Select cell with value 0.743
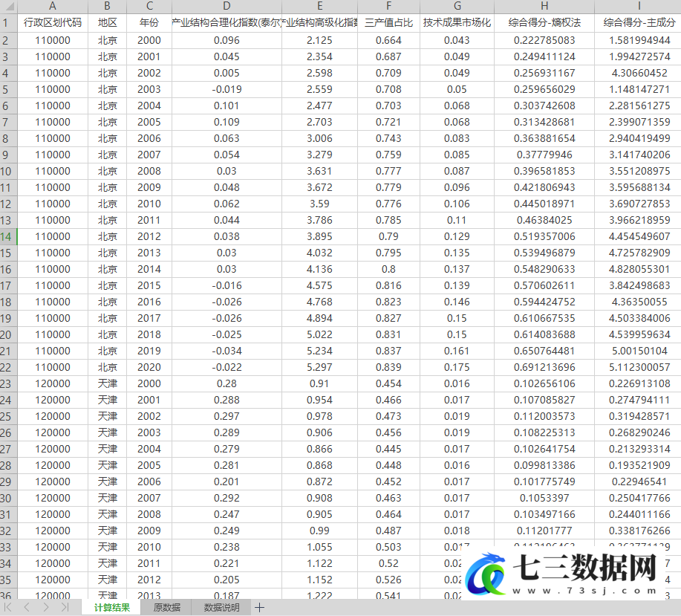Viewport: 681px width, 616px height. click(388, 138)
